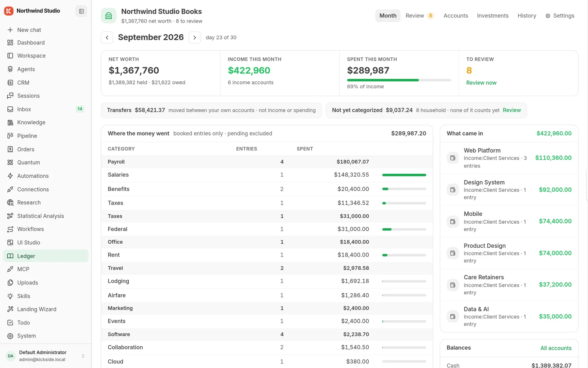Switch to the Accounts tab

tap(456, 16)
